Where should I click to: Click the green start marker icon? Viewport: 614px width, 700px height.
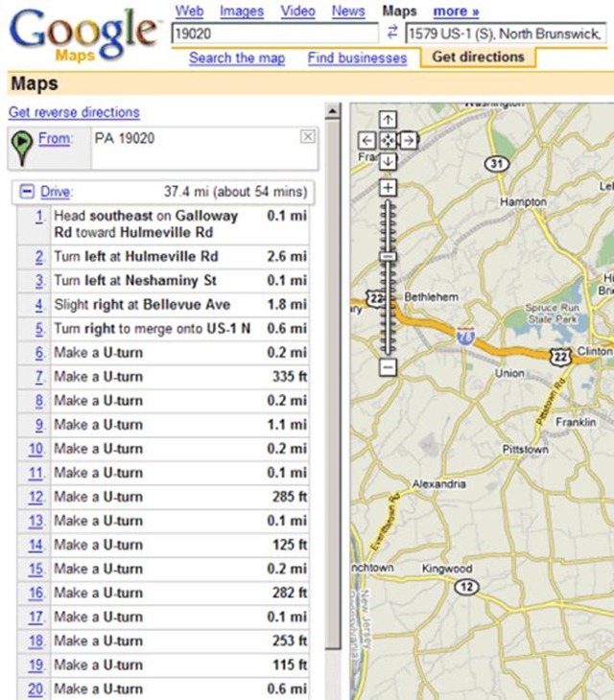pyautogui.click(x=20, y=145)
